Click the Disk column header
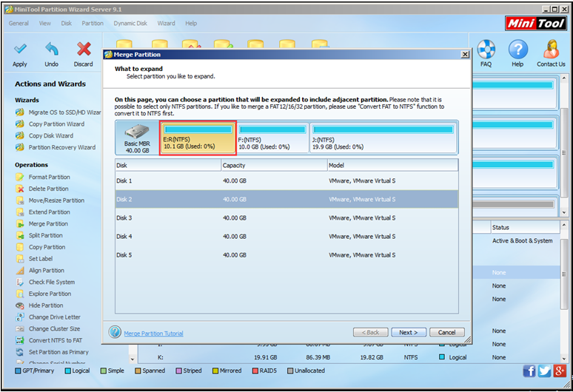 168,166
